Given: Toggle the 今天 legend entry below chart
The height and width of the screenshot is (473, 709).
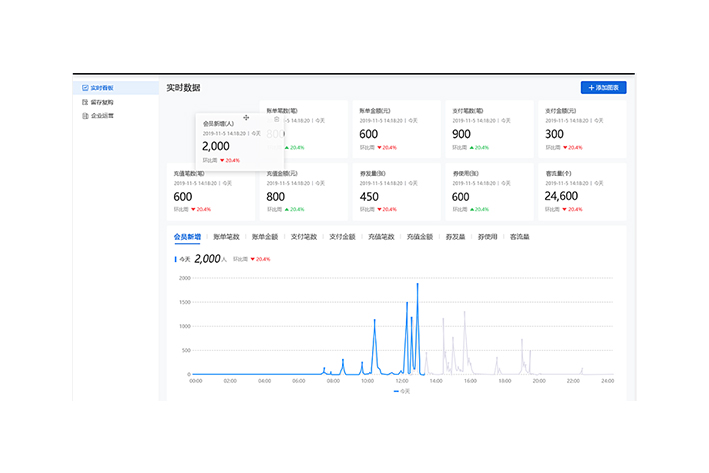Looking at the screenshot, I should (x=402, y=392).
